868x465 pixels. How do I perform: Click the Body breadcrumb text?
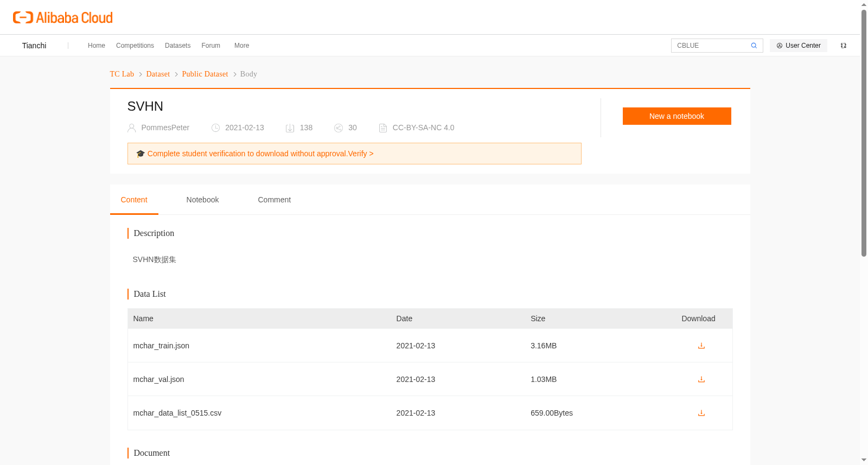tap(248, 74)
